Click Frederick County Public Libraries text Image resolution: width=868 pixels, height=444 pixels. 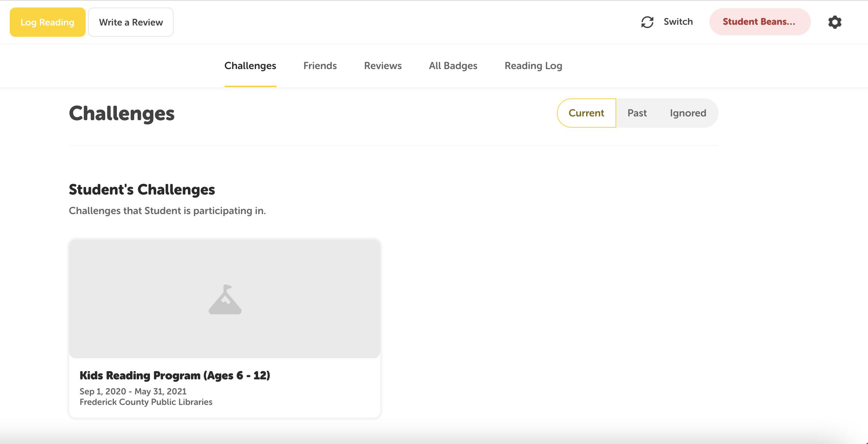(146, 402)
